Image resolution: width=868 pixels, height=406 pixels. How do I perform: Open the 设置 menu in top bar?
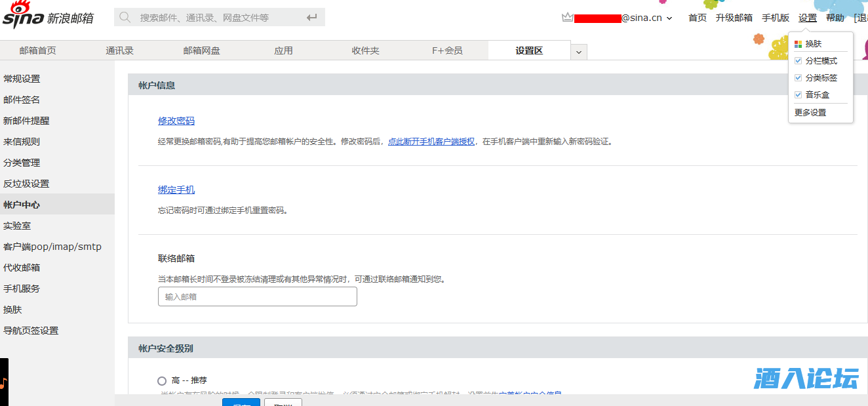(x=808, y=18)
